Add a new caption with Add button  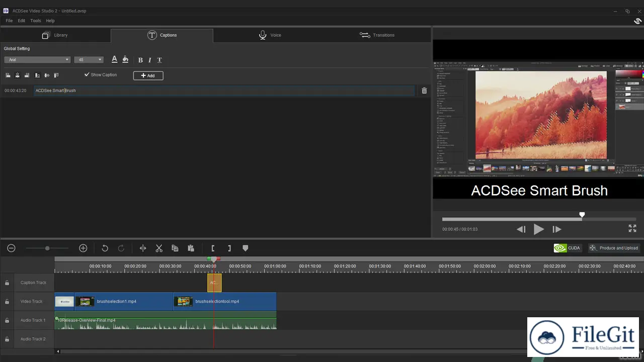(148, 75)
